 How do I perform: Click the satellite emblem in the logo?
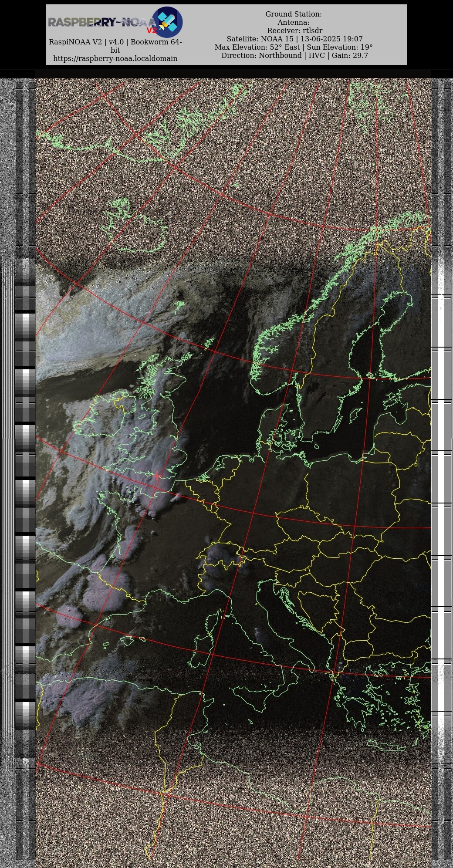tap(167, 22)
